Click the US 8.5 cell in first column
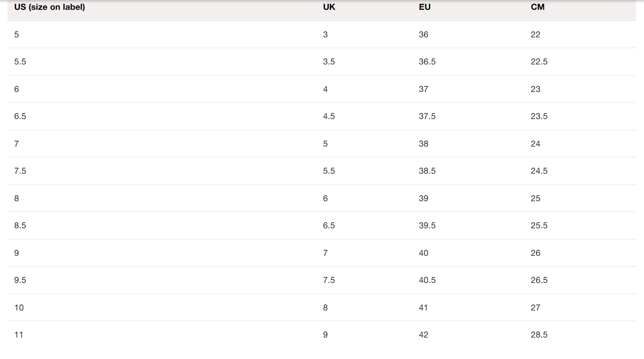Screen dimensions: 644x359 click(20, 225)
